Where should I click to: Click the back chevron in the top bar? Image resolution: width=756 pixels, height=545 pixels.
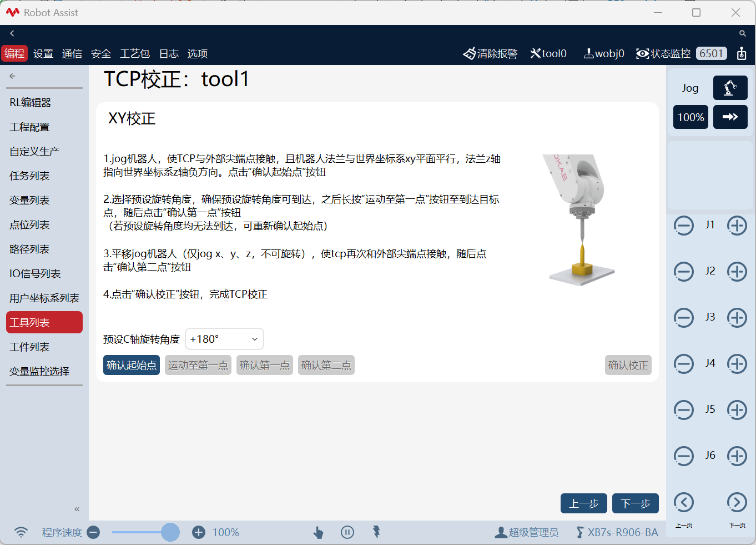(x=12, y=33)
